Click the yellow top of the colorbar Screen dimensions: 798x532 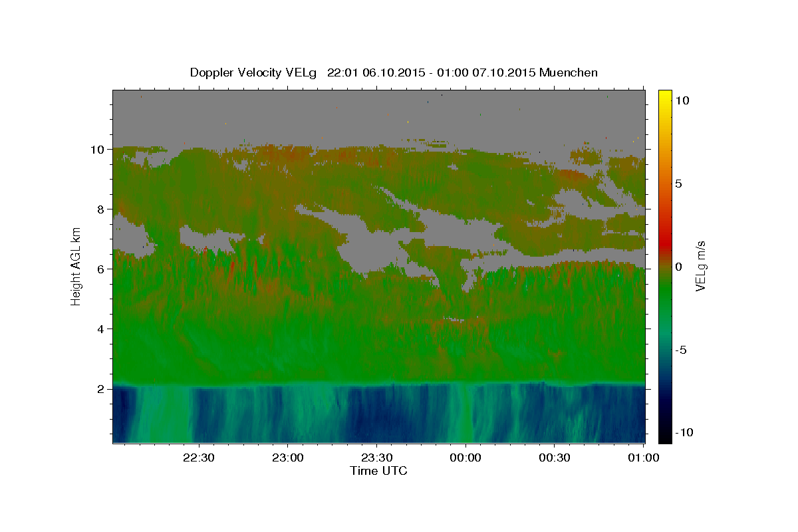(x=665, y=95)
